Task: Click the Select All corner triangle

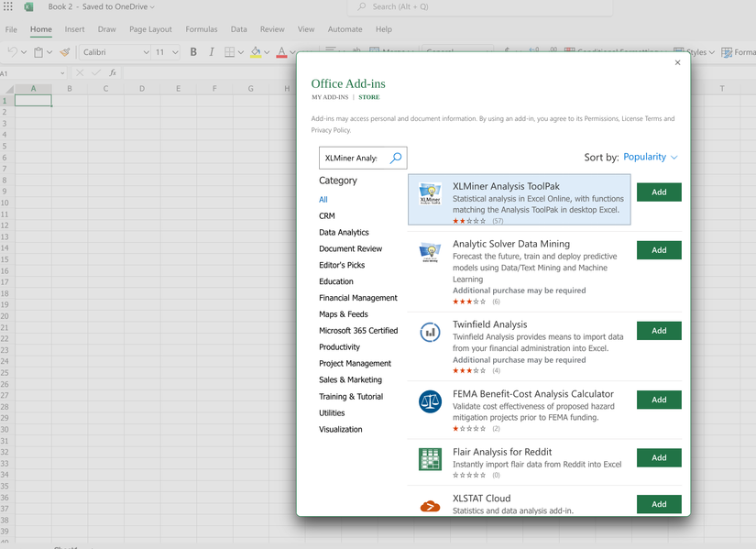Action: (x=9, y=89)
